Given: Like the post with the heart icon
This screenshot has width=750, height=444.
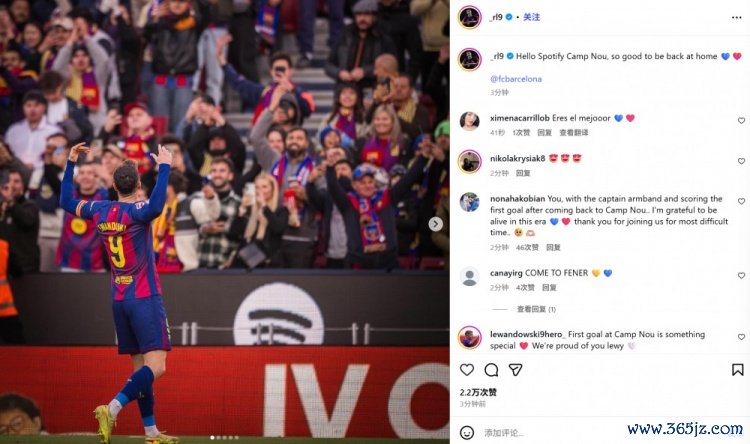Looking at the screenshot, I should (467, 369).
